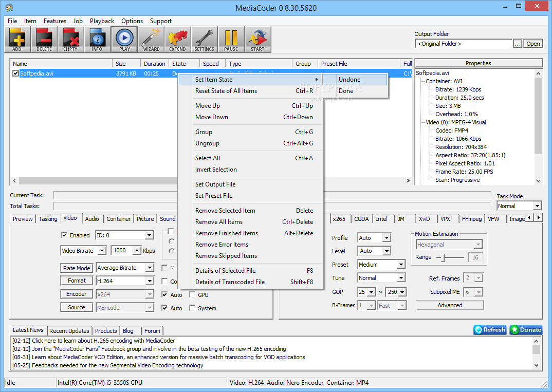Select Move Down in context menu

pos(251,117)
